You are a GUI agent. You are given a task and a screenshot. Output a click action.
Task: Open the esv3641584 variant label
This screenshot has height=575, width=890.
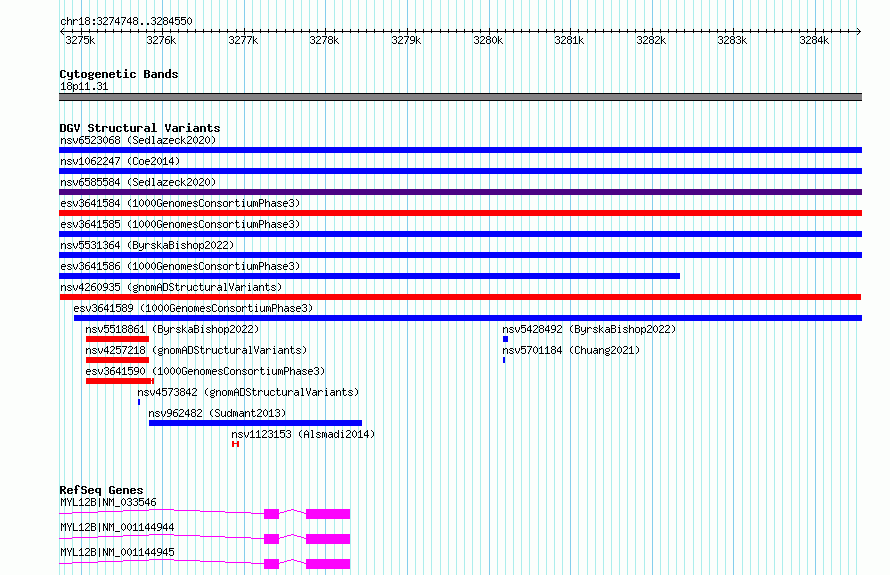click(180, 203)
